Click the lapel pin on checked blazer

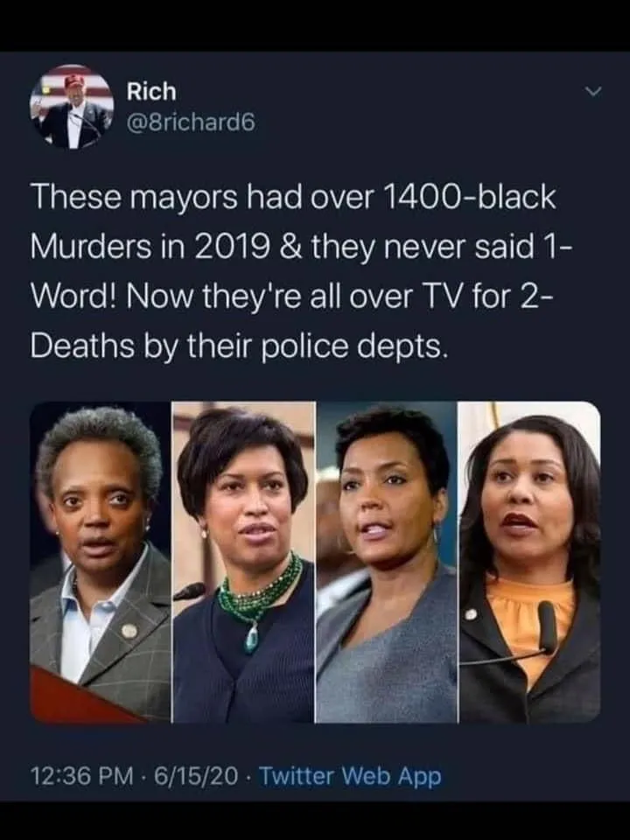[x=129, y=630]
